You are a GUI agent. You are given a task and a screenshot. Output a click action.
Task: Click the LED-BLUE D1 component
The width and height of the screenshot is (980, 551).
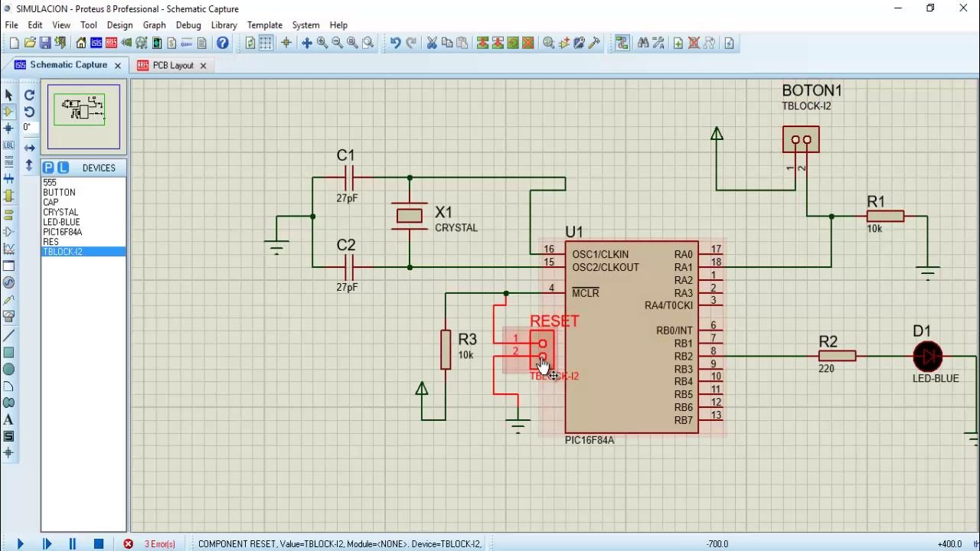click(927, 357)
